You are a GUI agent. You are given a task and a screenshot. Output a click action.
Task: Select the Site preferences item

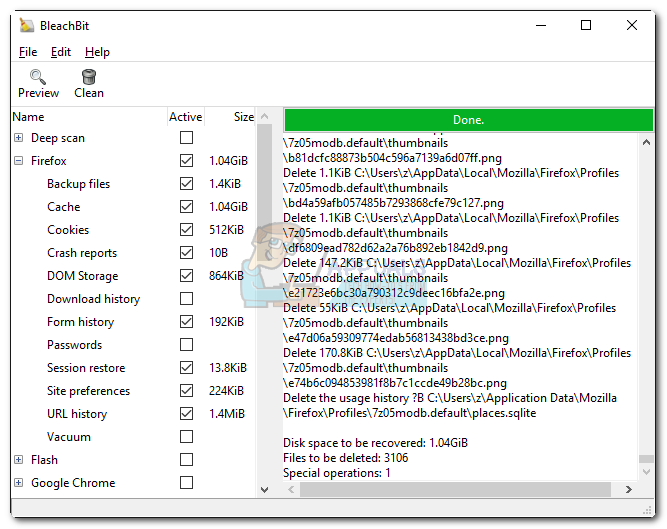pyautogui.click(x=88, y=390)
